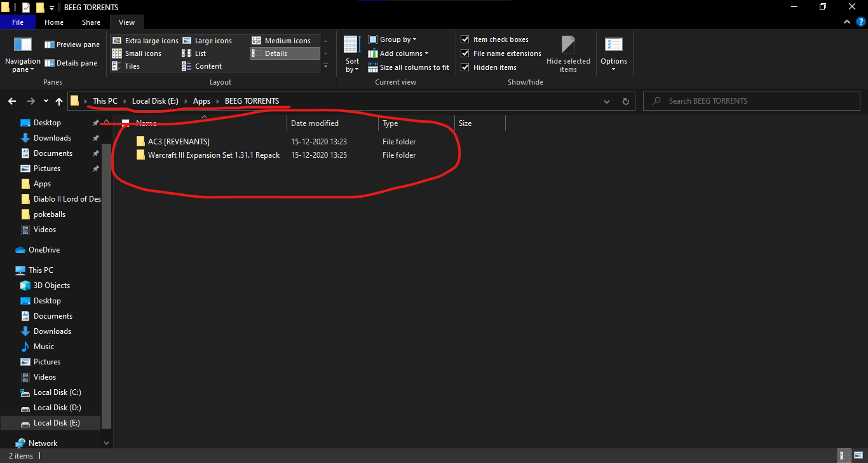The image size is (868, 463).
Task: Go forward with the Forward arrow
Action: coord(31,101)
